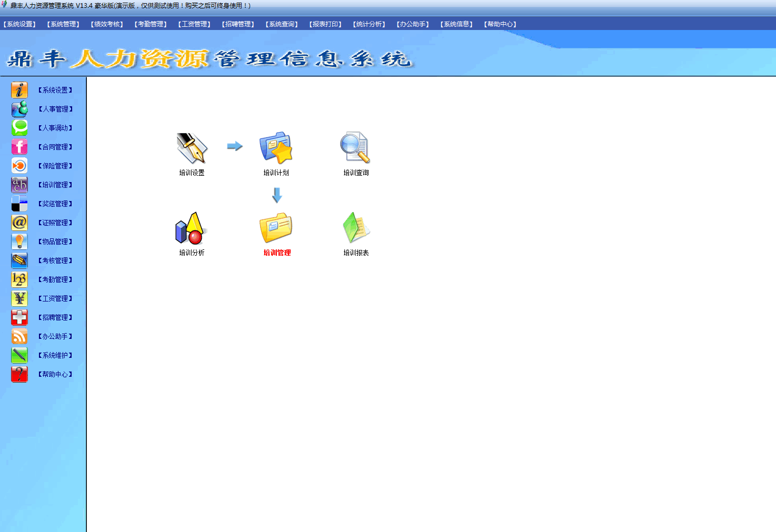This screenshot has height=532, width=776.
Task: Open the 【绩效考核】 top menu
Action: [x=107, y=24]
